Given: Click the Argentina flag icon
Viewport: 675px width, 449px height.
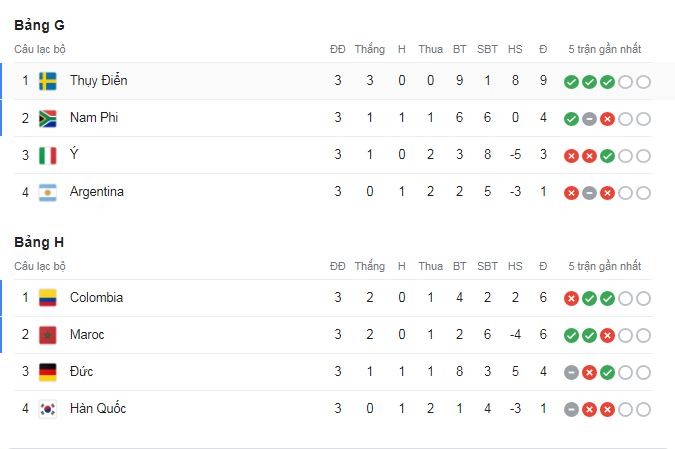Looking at the screenshot, I should click(47, 192).
